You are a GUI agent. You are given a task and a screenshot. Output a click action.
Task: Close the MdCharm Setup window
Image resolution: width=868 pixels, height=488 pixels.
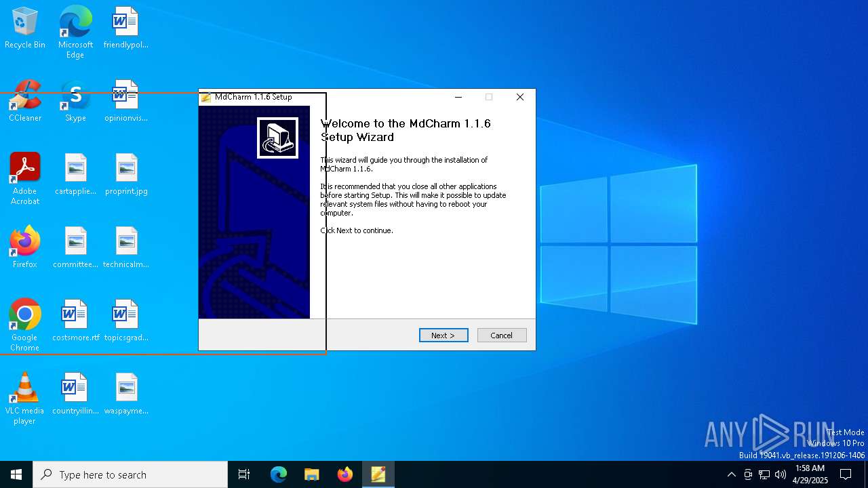[520, 97]
